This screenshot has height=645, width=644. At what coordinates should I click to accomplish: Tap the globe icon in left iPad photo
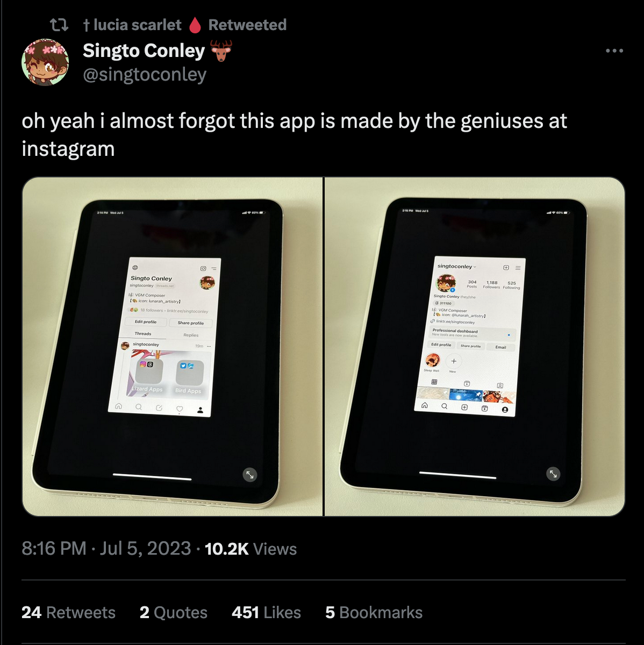click(x=135, y=267)
